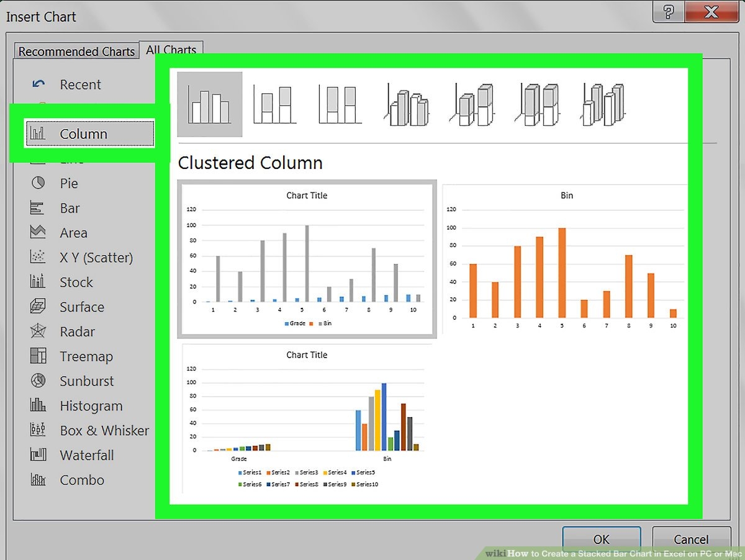This screenshot has width=745, height=560.
Task: Choose the Grade and Bin chart preview
Action: coord(307,259)
